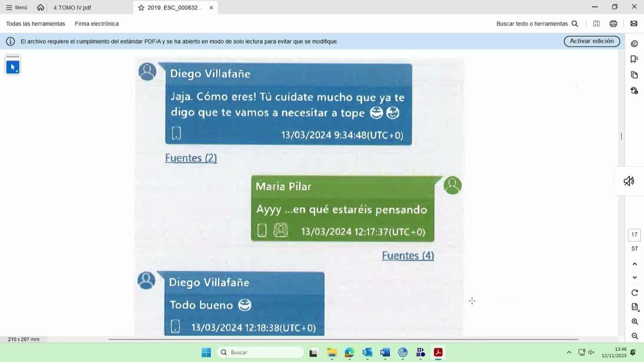Viewport: 644px width, 362px height.
Task: Open the bookmarks panel icon
Action: (x=634, y=60)
